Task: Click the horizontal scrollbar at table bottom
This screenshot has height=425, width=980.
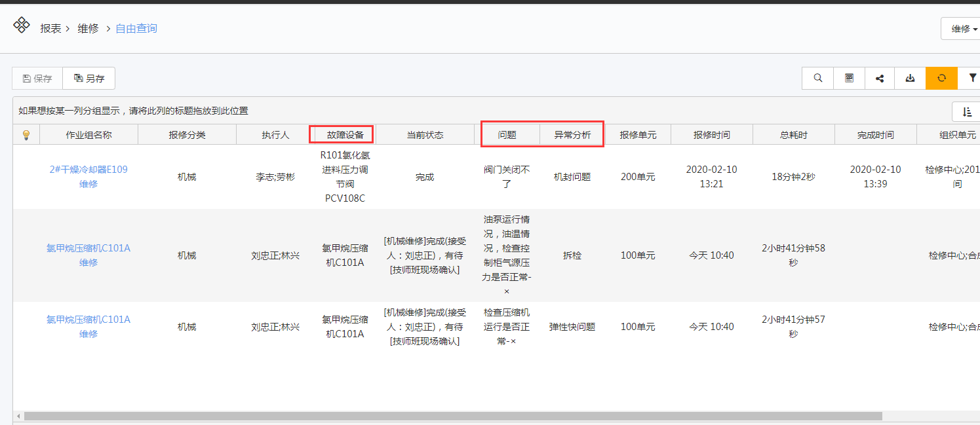Action: pos(452,416)
